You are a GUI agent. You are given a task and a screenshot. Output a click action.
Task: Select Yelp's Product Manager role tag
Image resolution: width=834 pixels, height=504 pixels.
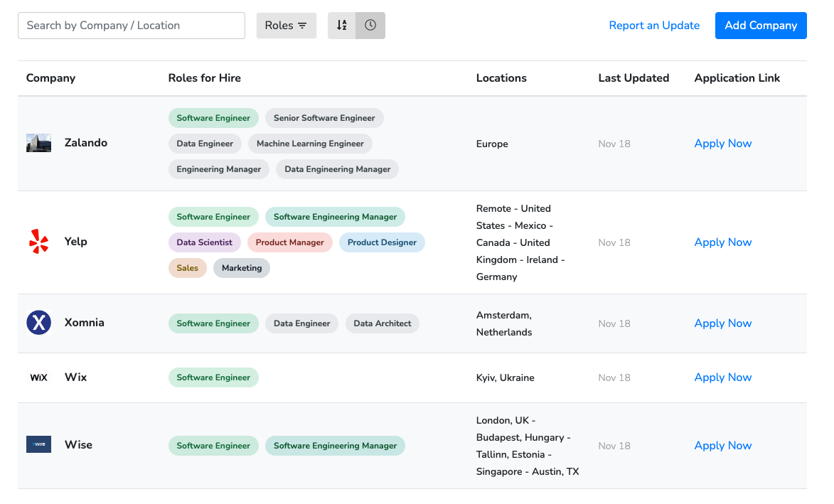(x=289, y=242)
